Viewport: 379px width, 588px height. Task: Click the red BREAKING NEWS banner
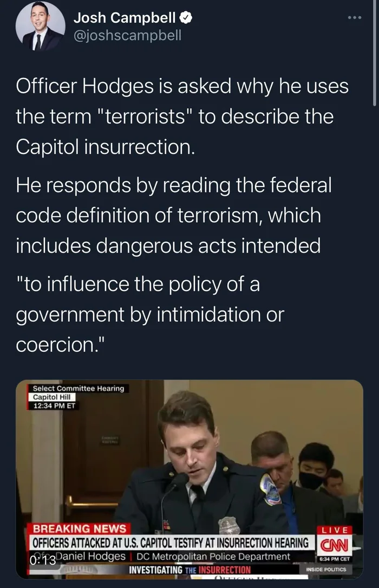pos(80,529)
